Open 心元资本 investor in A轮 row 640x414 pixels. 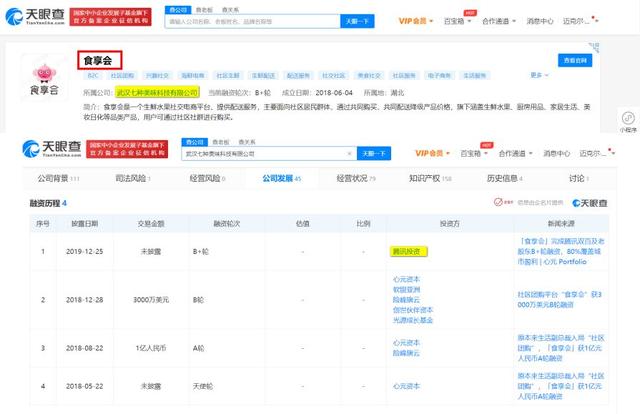[406, 343]
